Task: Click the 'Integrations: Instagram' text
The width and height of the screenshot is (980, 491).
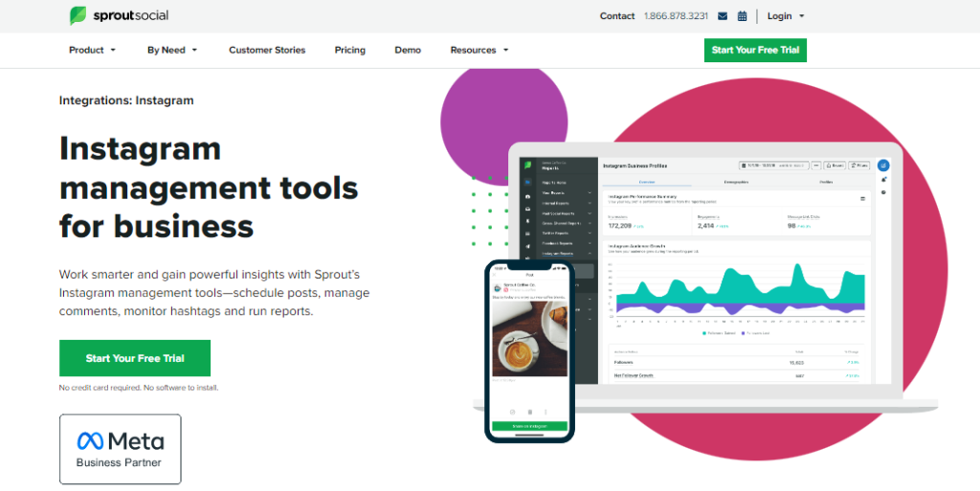Action: click(x=126, y=100)
